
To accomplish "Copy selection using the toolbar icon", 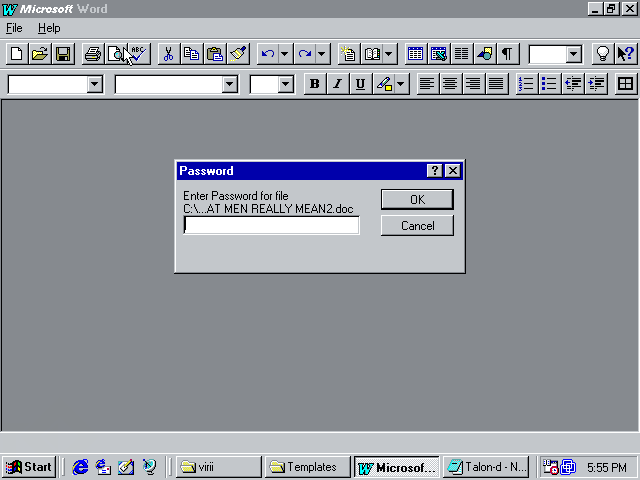I will coord(191,53).
